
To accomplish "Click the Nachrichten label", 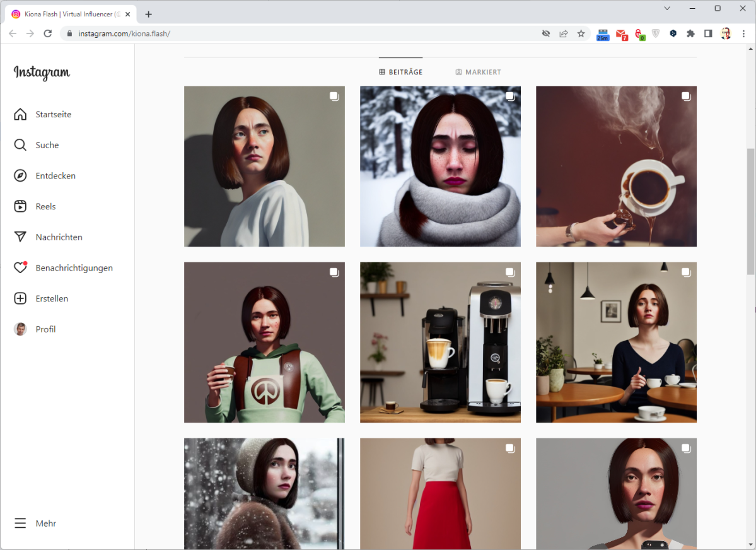I will click(x=59, y=237).
